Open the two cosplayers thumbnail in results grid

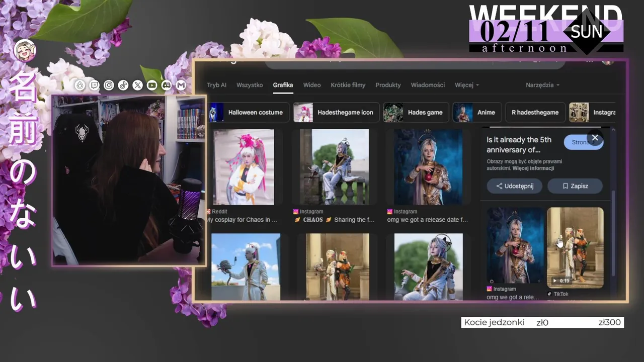(337, 267)
